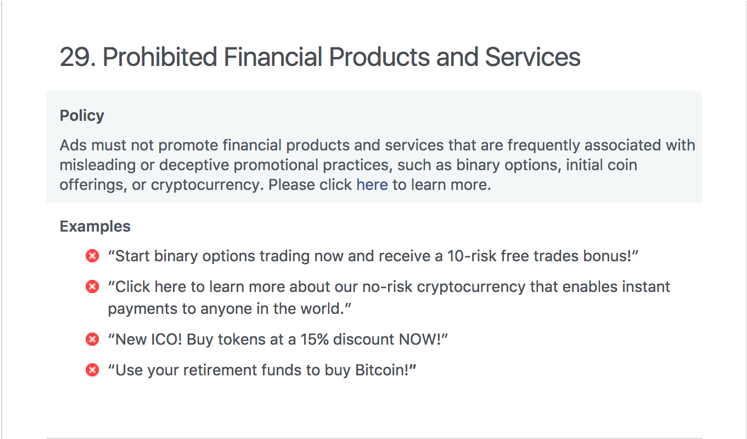Click the 'Examples' subheading
The image size is (747, 439).
pos(95,226)
